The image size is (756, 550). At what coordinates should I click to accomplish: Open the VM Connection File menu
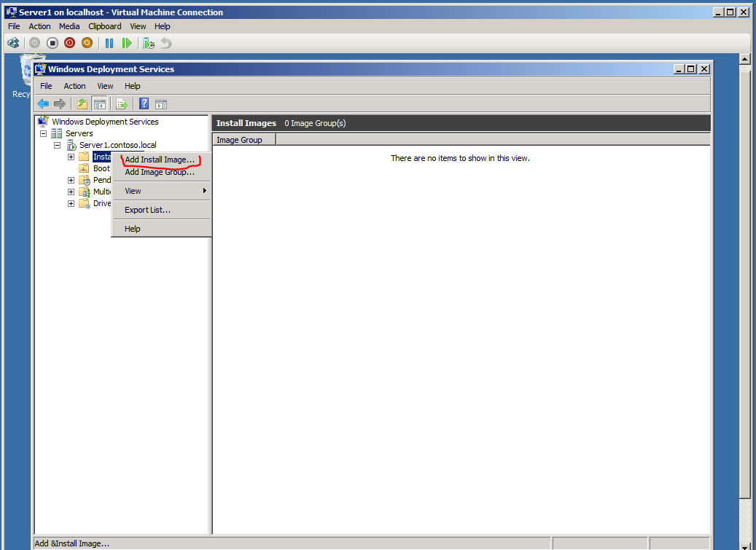coord(14,26)
